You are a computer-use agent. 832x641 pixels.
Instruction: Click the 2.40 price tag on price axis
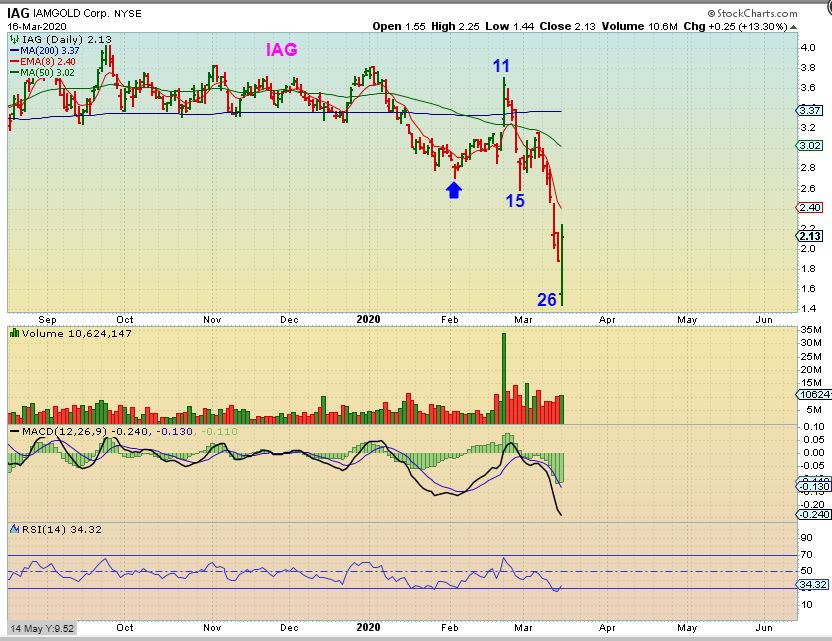coord(810,207)
